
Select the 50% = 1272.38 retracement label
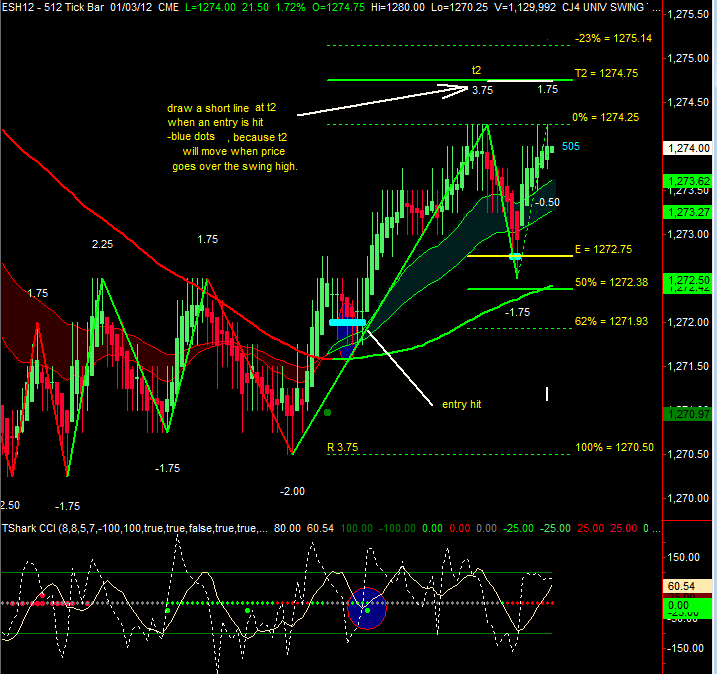[x=612, y=283]
